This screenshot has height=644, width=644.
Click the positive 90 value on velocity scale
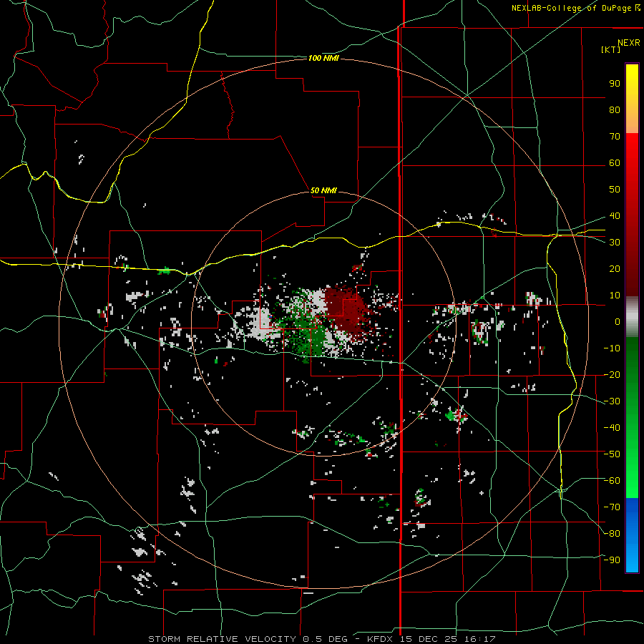pos(615,84)
